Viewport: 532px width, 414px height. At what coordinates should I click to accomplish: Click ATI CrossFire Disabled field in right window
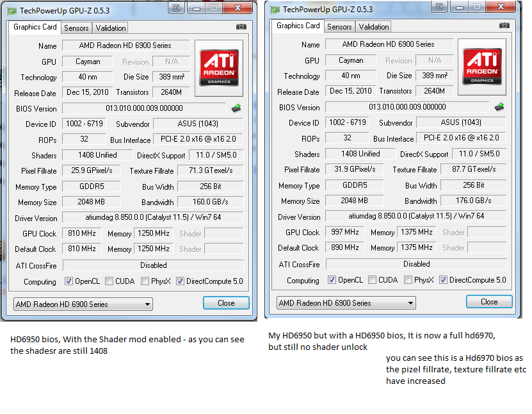tap(416, 264)
